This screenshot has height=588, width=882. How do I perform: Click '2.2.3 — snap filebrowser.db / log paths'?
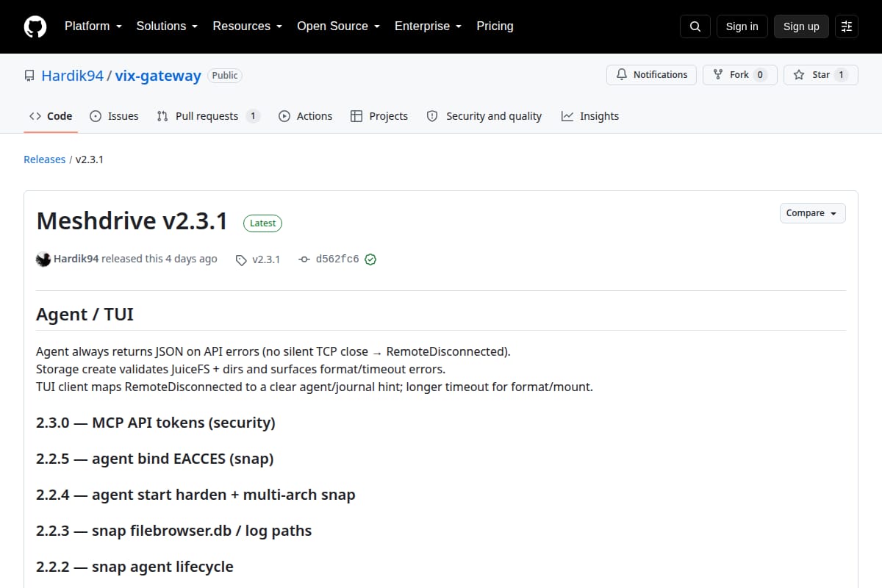coord(174,531)
